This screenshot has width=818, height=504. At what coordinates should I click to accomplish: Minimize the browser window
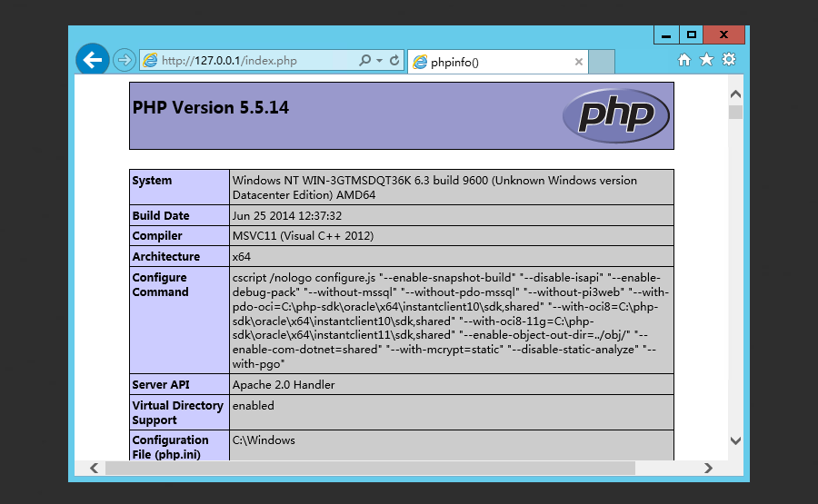[666, 35]
